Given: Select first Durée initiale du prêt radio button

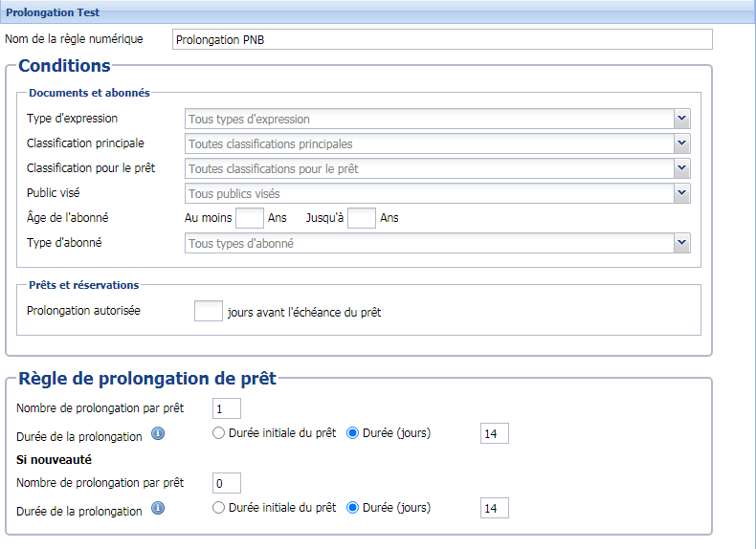Looking at the screenshot, I should [x=219, y=433].
